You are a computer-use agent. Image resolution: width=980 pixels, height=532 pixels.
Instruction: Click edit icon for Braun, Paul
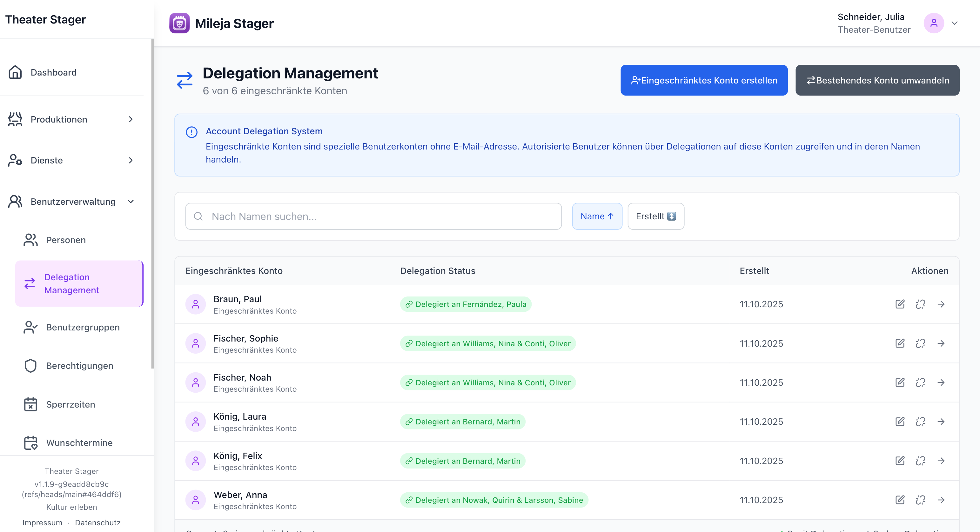click(900, 304)
